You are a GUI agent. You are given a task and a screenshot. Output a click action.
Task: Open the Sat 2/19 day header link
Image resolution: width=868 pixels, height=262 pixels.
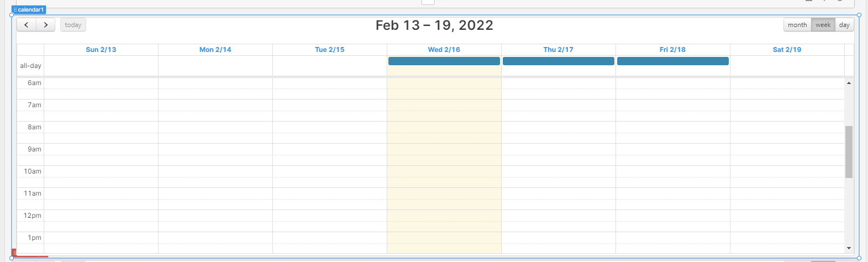pos(787,50)
